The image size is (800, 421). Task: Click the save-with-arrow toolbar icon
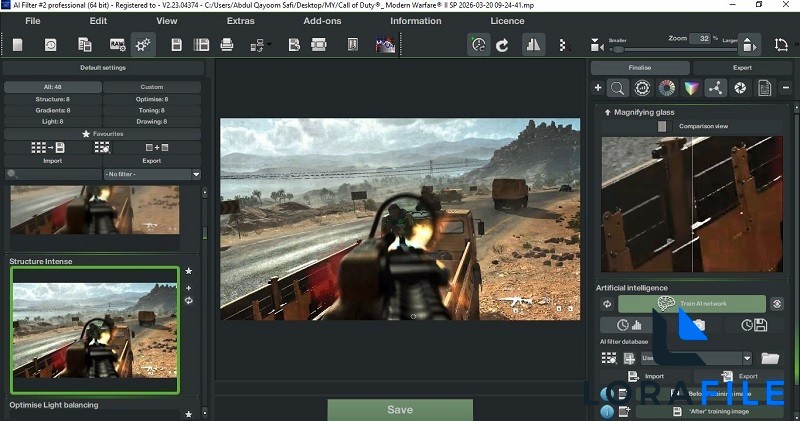click(x=294, y=45)
